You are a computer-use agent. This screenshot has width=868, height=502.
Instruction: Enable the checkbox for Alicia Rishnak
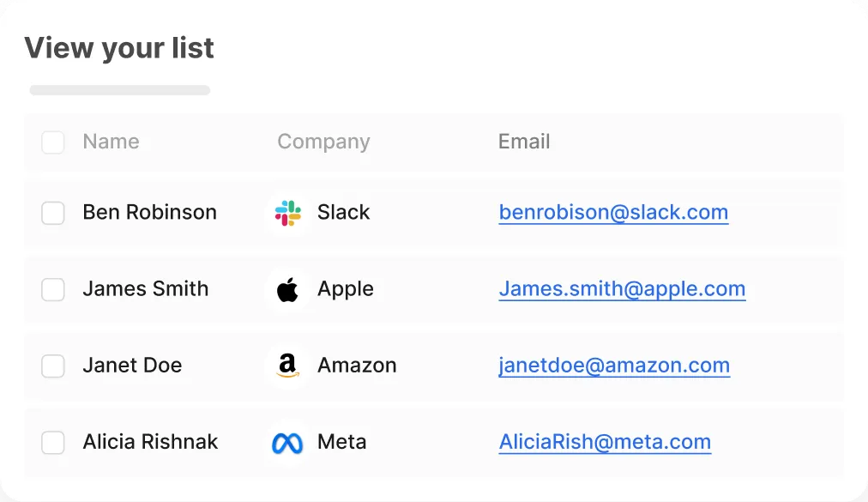[x=53, y=443]
